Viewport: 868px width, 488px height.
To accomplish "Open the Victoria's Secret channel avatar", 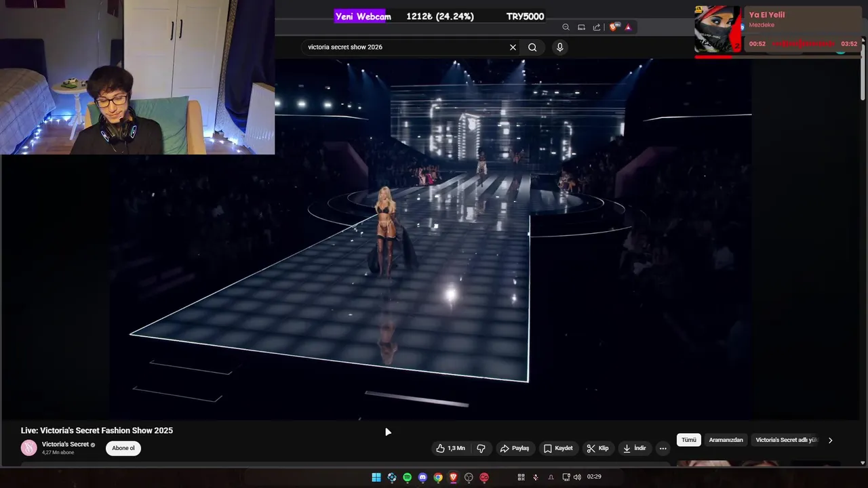I will coord(29,448).
